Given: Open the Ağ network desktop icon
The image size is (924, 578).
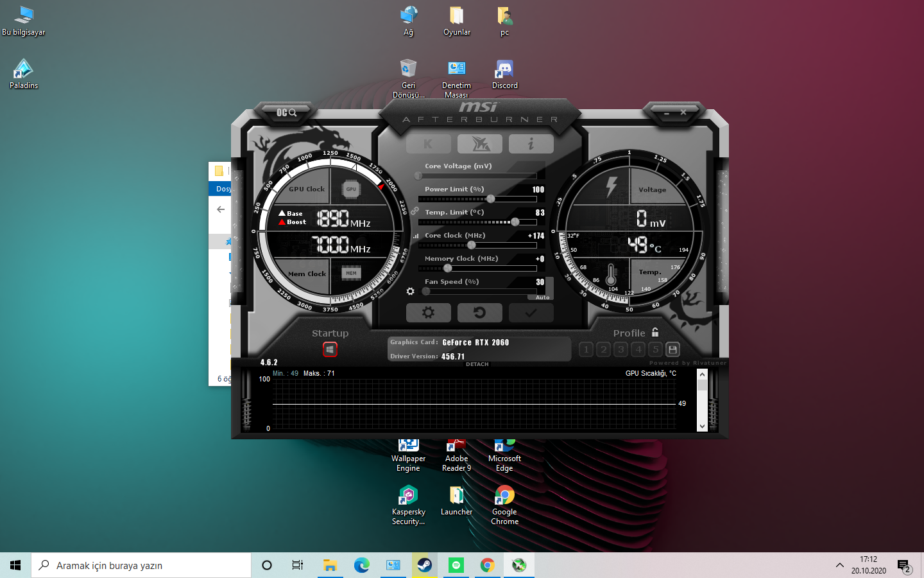Looking at the screenshot, I should coord(409,21).
